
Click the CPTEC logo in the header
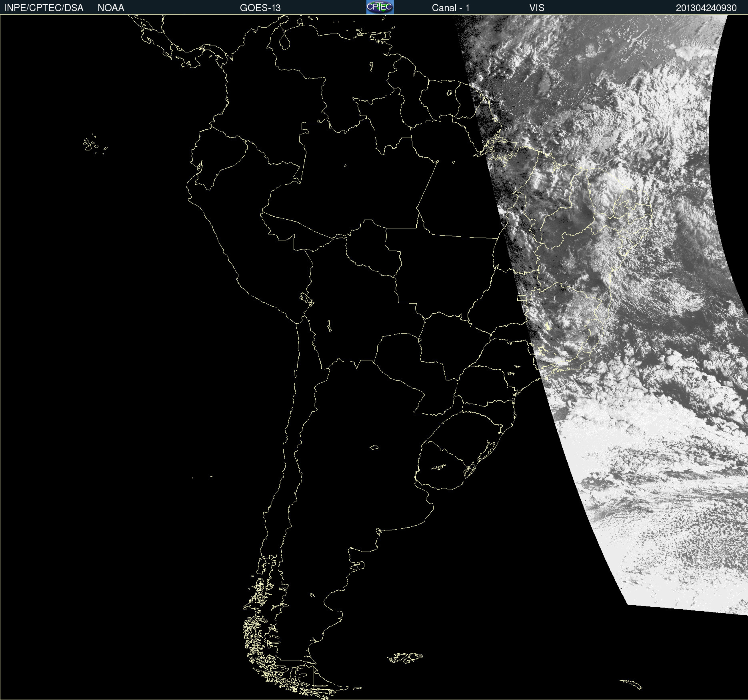[380, 7]
